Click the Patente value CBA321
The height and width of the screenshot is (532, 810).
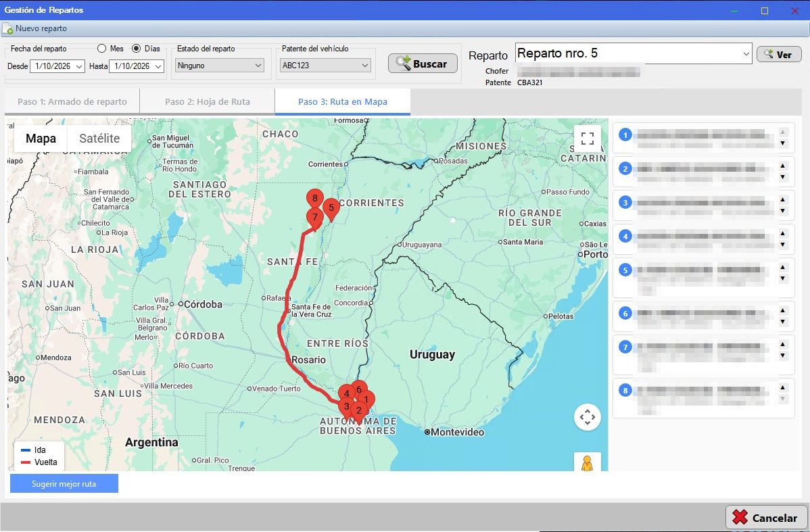click(529, 82)
